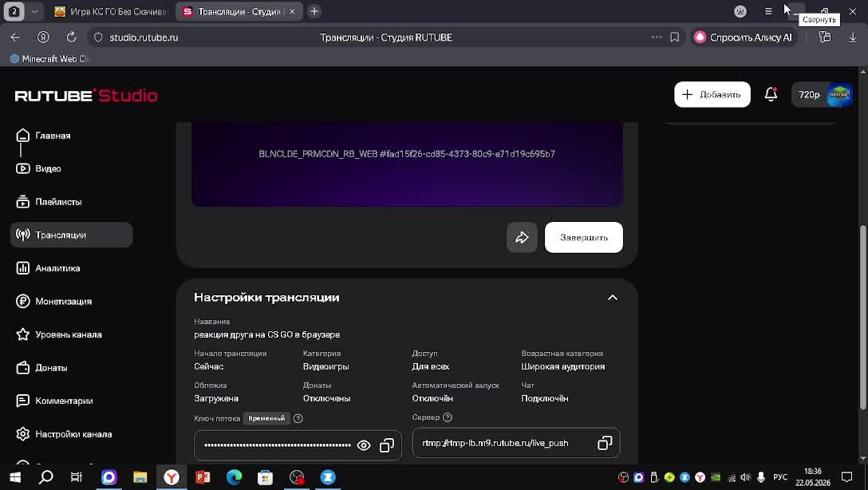Viewport: 868px width, 490px height.
Task: Open the Windows Start menu
Action: (x=15, y=476)
